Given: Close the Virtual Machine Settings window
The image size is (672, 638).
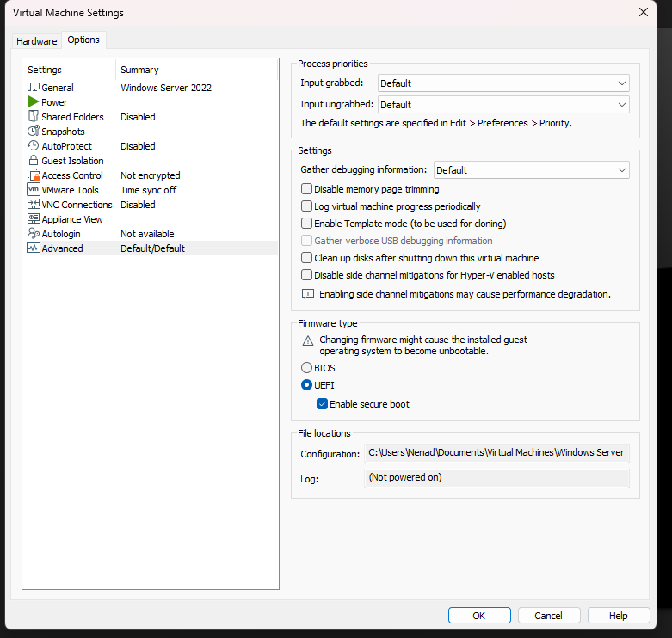Looking at the screenshot, I should point(644,12).
